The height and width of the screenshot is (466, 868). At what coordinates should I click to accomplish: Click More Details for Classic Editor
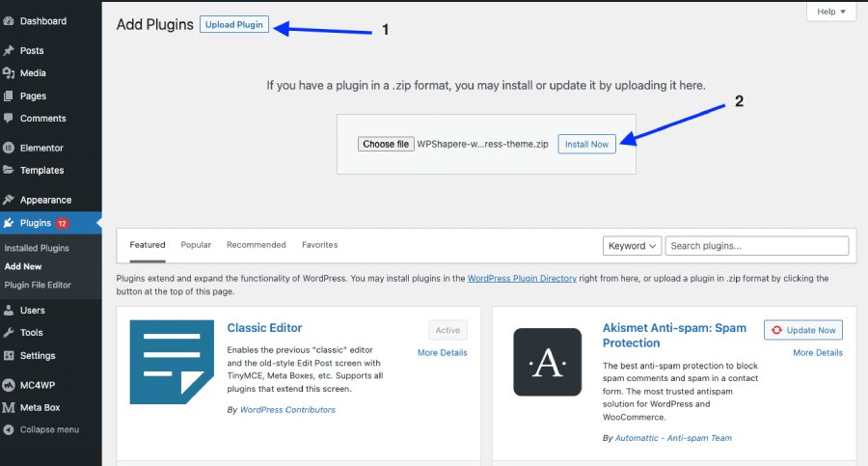point(443,352)
